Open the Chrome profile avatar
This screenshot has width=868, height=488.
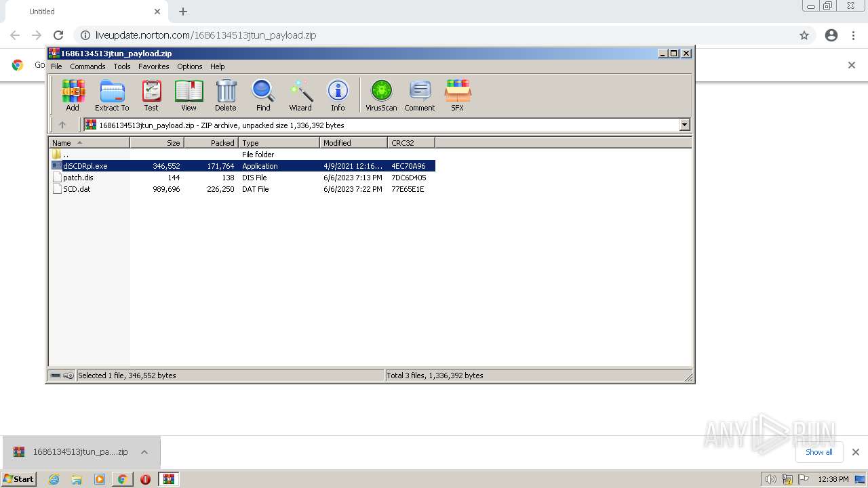[x=831, y=35]
